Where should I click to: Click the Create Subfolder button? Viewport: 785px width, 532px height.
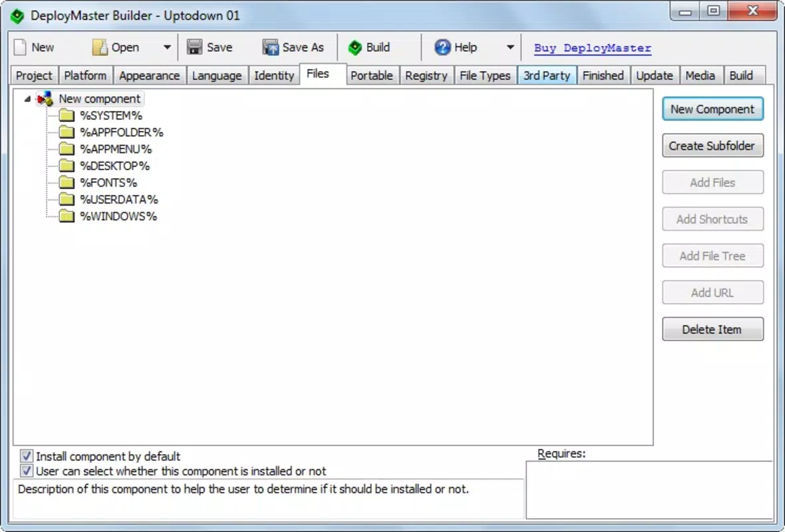(x=712, y=146)
